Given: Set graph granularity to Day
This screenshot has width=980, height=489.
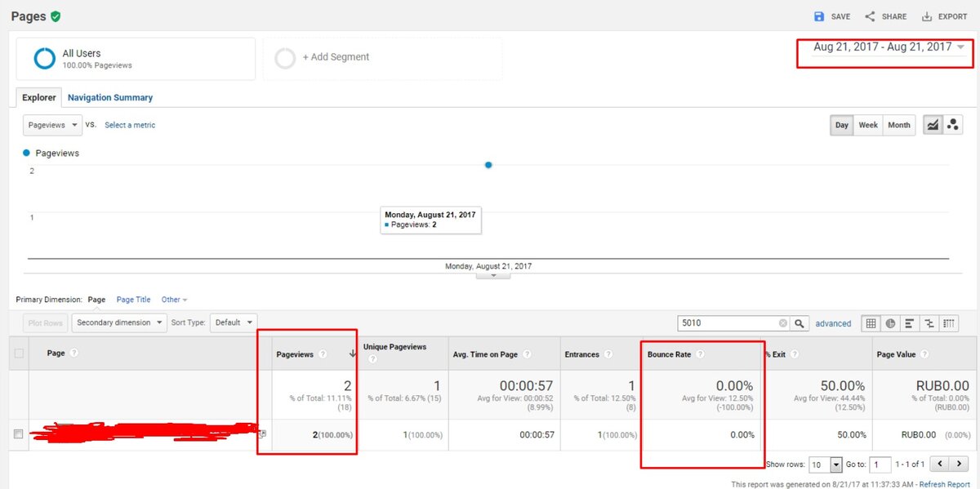Looking at the screenshot, I should coord(842,125).
